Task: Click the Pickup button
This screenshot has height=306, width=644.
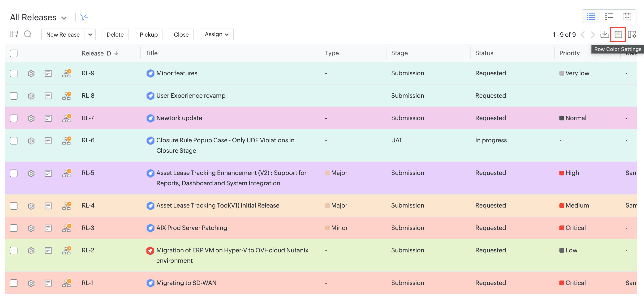Action: pyautogui.click(x=149, y=34)
